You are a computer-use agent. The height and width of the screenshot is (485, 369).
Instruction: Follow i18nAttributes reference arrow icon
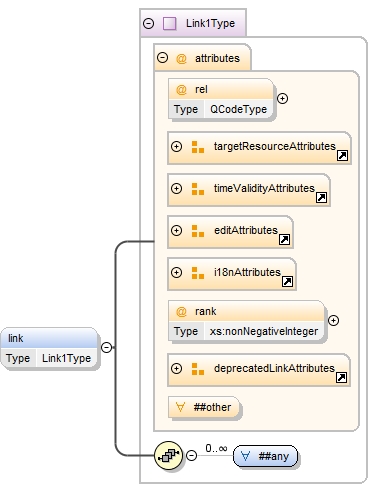(x=287, y=281)
